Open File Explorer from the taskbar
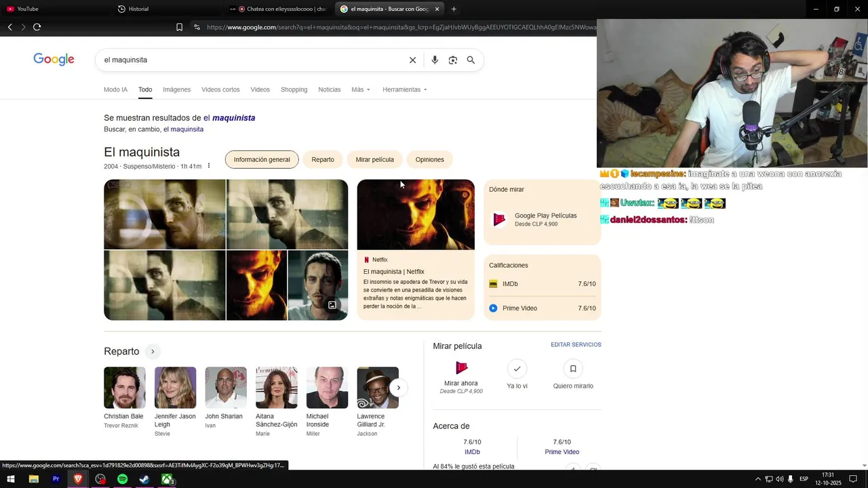868x488 pixels. tap(33, 479)
